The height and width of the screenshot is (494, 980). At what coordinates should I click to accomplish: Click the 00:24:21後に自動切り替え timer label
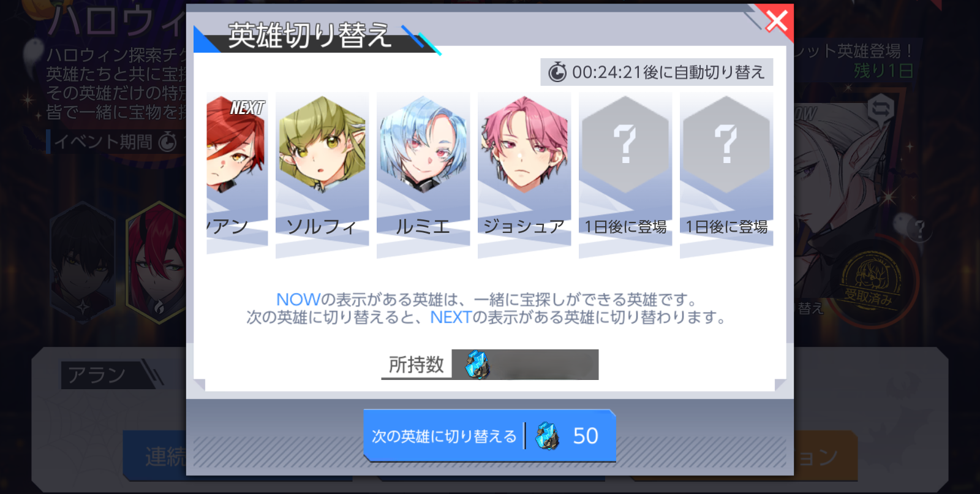(x=668, y=72)
